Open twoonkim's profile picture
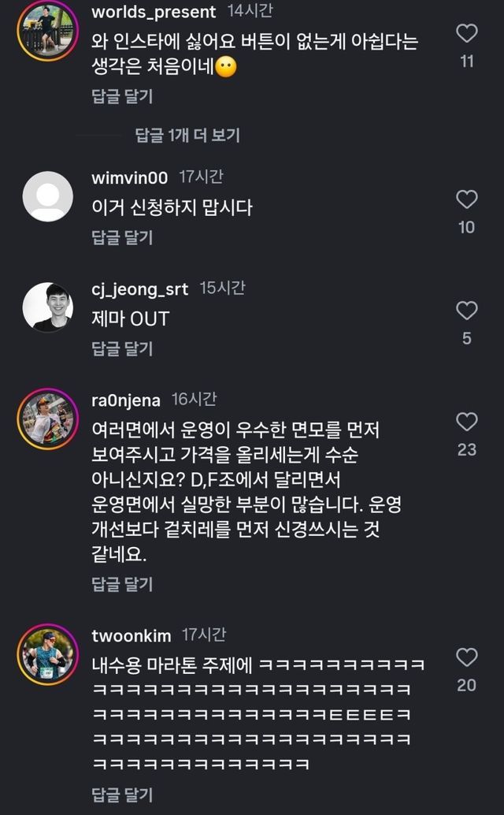 [48, 653]
